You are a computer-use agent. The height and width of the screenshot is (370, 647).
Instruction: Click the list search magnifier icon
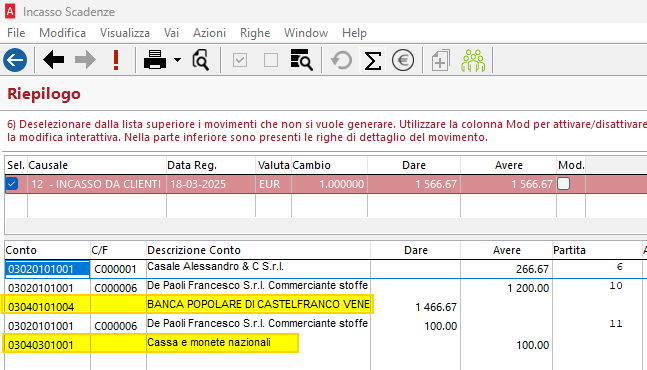tap(301, 60)
